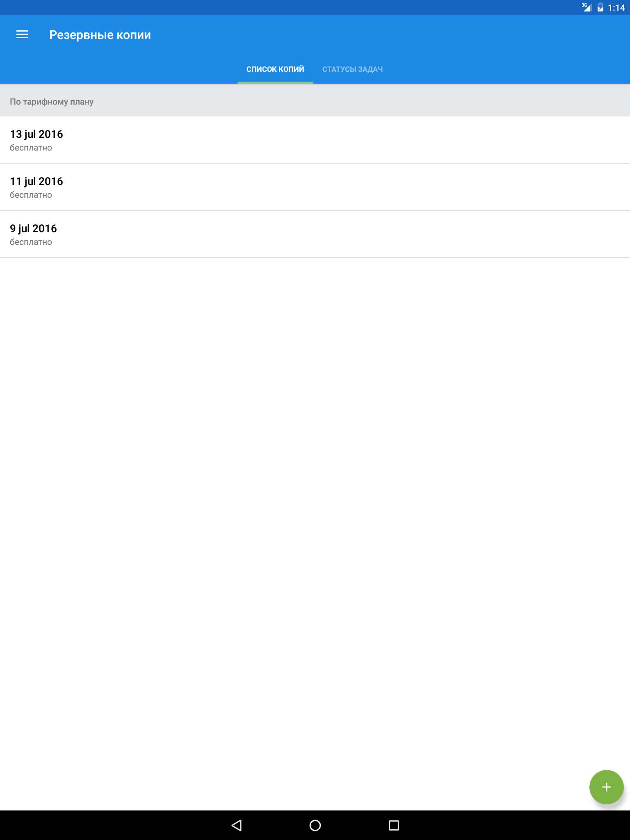Tap «бесплатно» under the 9 jul backup
The height and width of the screenshot is (840, 630).
coord(31,242)
